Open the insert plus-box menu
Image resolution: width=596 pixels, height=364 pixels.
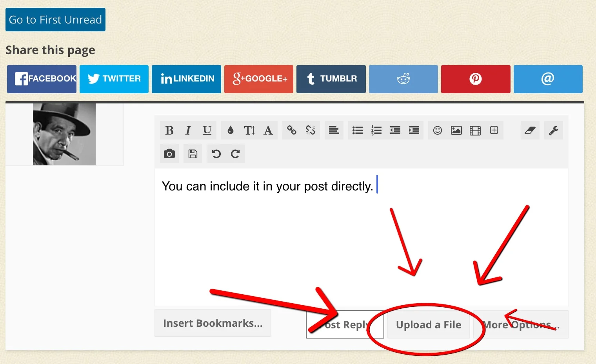[x=494, y=130]
